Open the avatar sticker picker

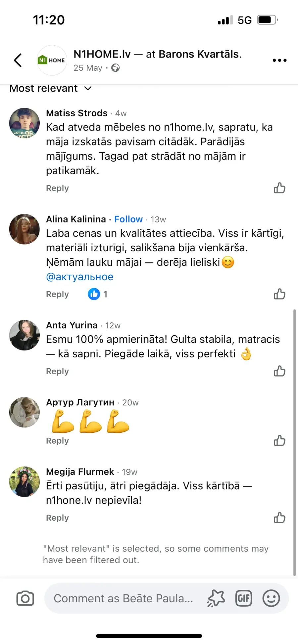point(216,598)
